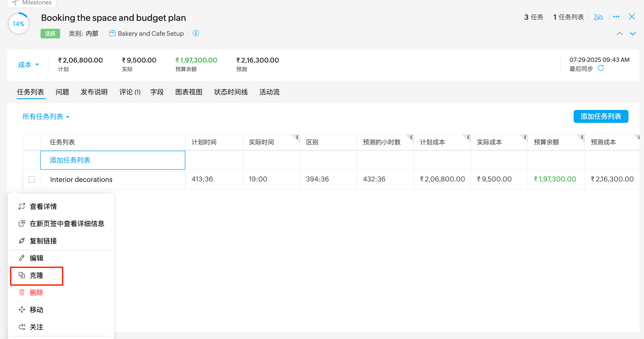Click the info icon beside Bakery and Cafe Setup

(196, 33)
